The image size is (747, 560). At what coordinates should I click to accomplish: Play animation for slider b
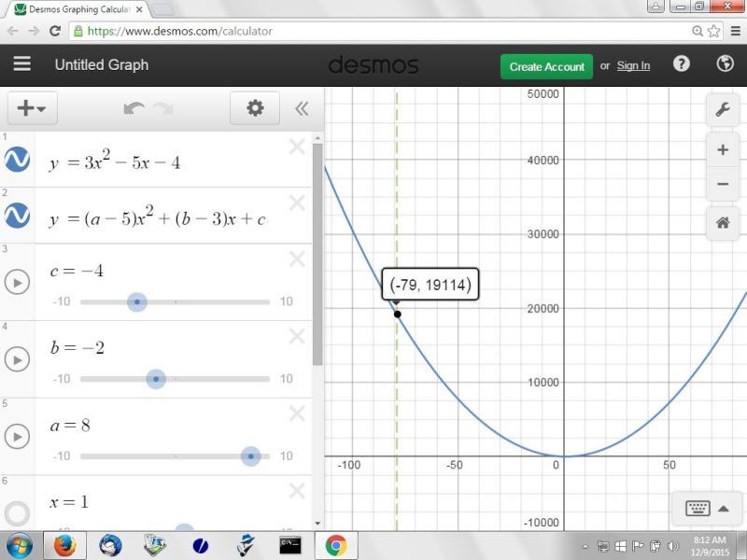17,359
